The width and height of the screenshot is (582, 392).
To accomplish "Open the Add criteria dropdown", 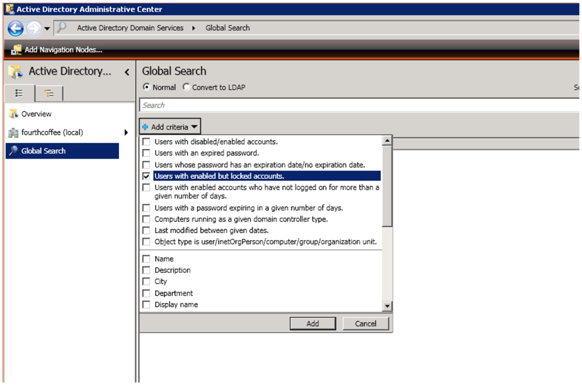I will [x=170, y=127].
